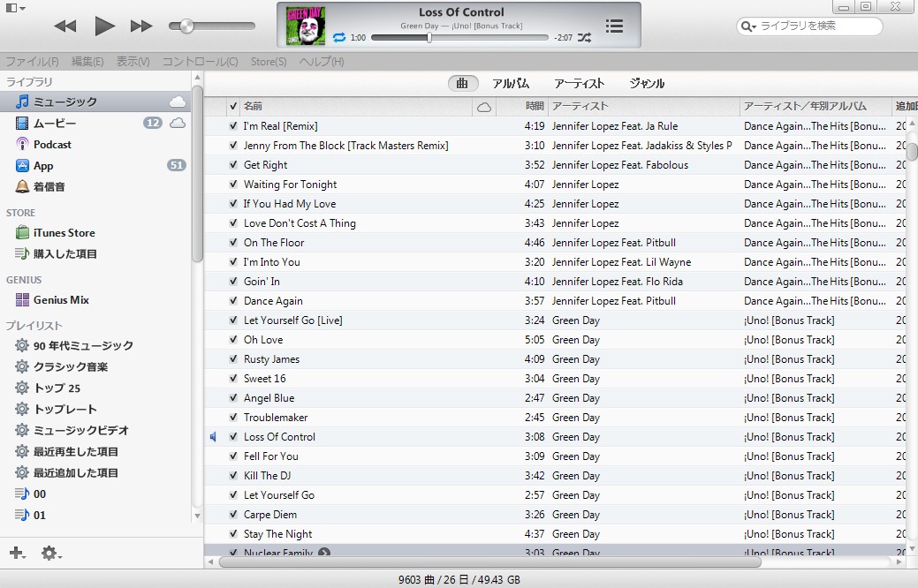Open the 表示(V) menu
This screenshot has height=588, width=918.
[x=133, y=62]
